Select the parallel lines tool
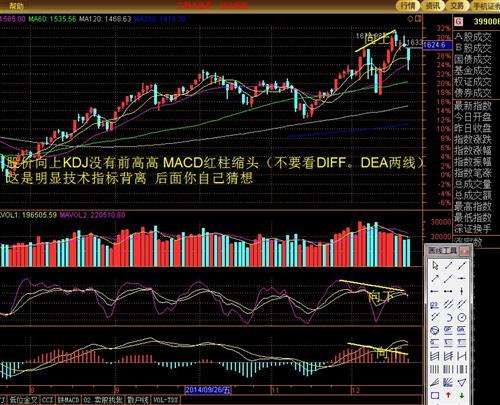 449,304
